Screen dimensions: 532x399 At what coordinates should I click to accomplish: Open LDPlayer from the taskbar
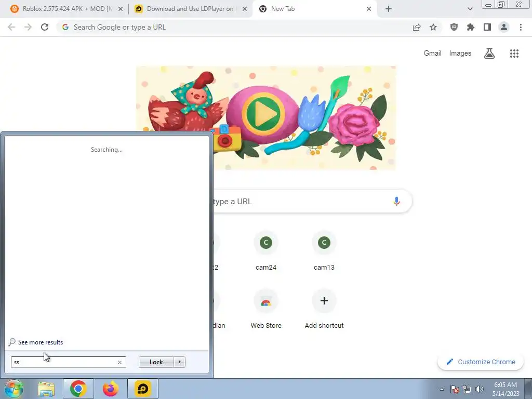click(x=143, y=389)
